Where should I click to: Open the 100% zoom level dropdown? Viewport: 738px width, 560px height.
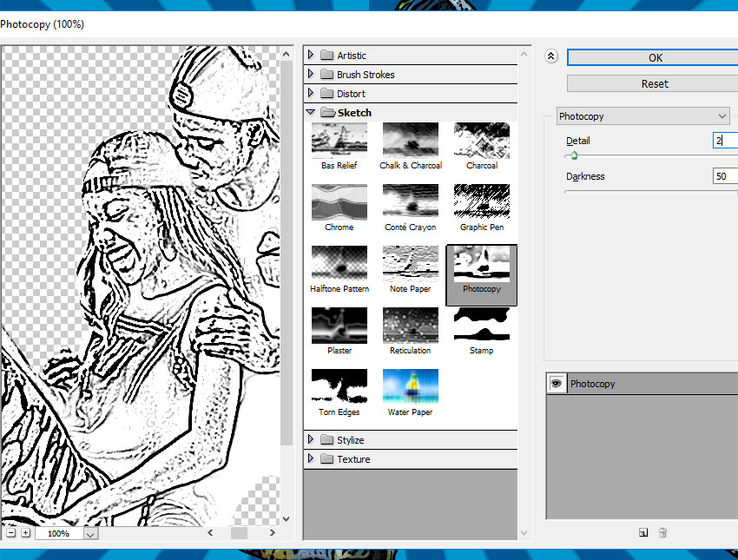coord(90,534)
